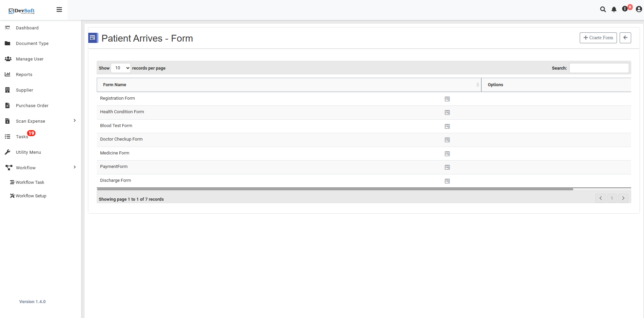The image size is (644, 318).
Task: Open the form view icon for Registration Form
Action: 447,99
